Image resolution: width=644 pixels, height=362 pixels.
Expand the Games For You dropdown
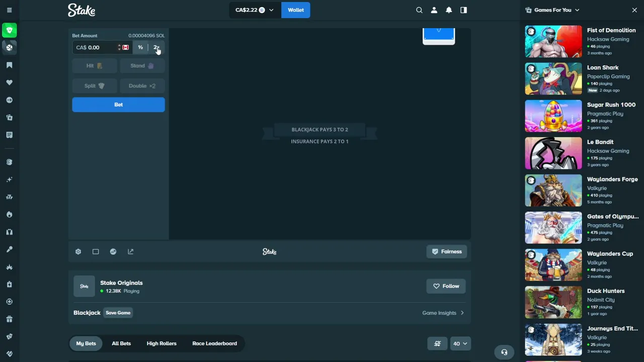pos(577,10)
